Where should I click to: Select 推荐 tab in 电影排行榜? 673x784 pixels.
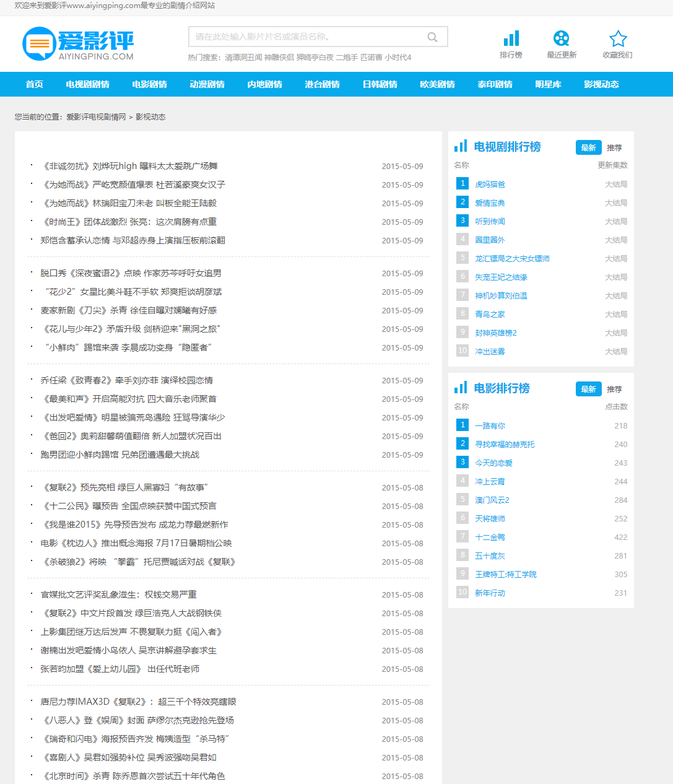(615, 389)
